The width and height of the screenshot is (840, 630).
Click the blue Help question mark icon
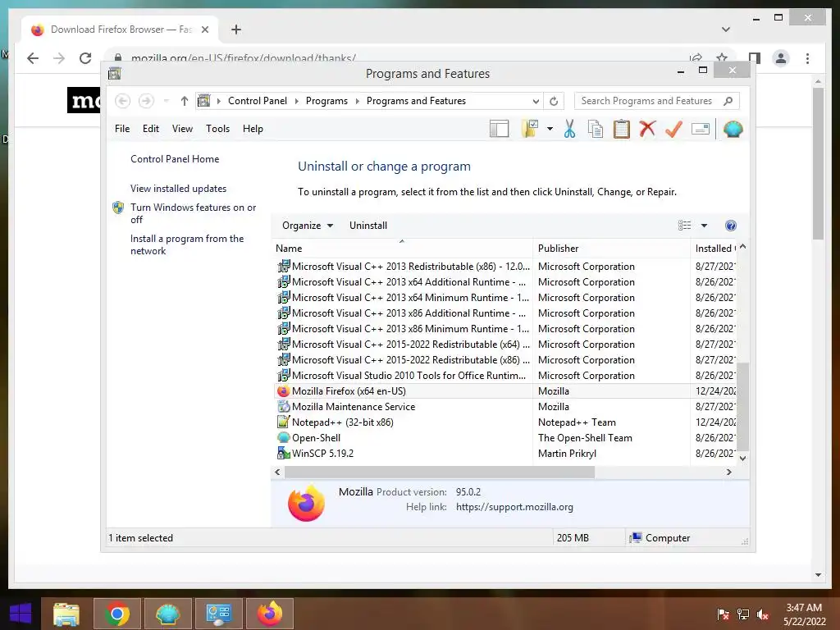pos(731,226)
